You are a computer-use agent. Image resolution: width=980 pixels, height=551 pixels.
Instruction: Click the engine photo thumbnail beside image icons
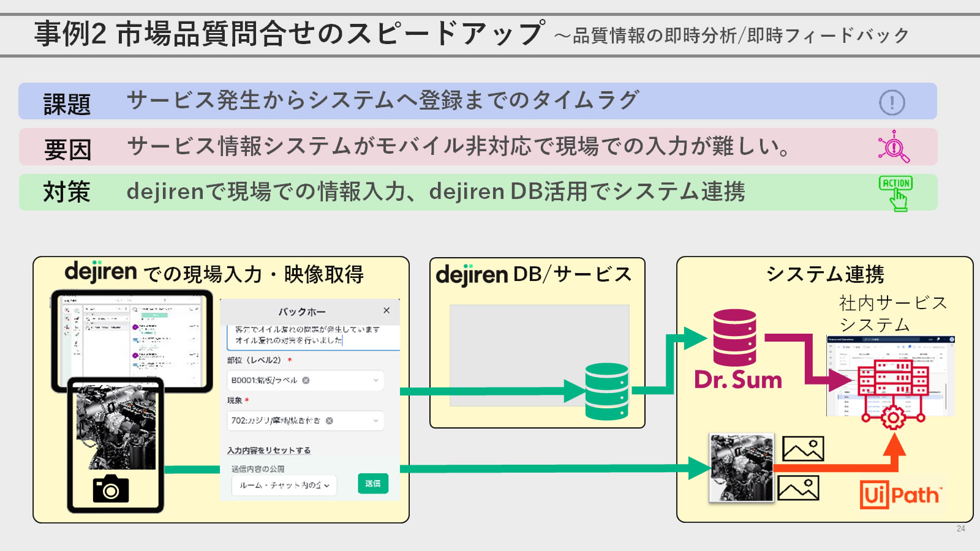point(741,468)
